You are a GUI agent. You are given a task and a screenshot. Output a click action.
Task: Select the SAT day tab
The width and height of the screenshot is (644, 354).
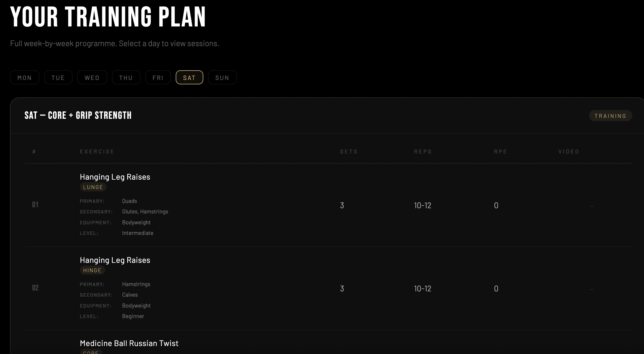(x=189, y=77)
